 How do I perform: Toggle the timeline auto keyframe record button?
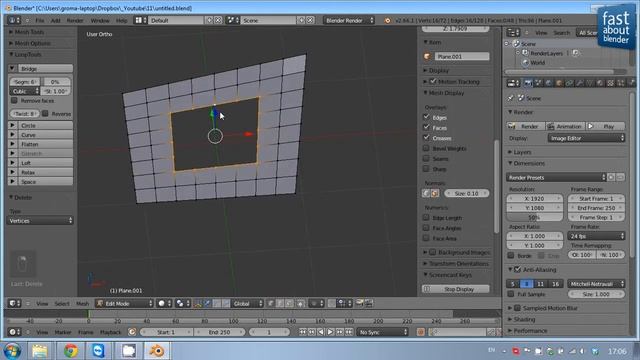(x=421, y=332)
